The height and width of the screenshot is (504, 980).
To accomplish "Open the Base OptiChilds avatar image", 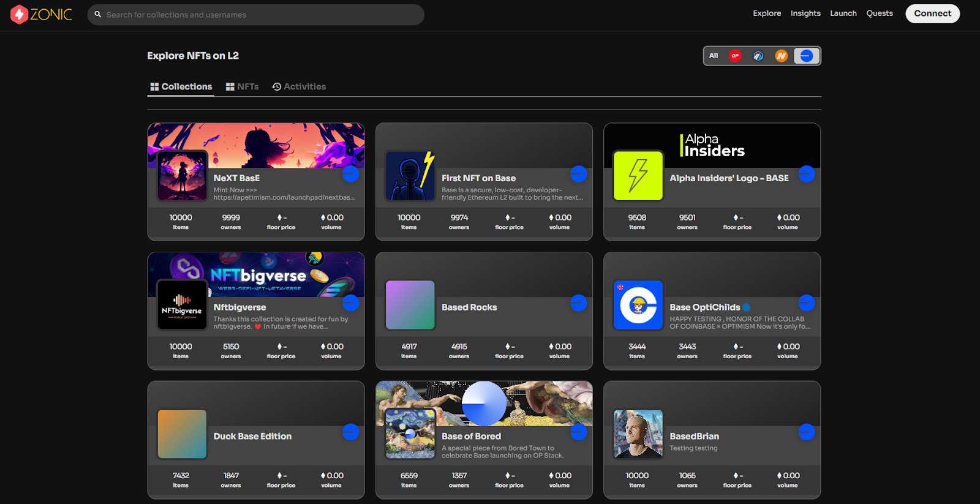I will click(x=638, y=305).
